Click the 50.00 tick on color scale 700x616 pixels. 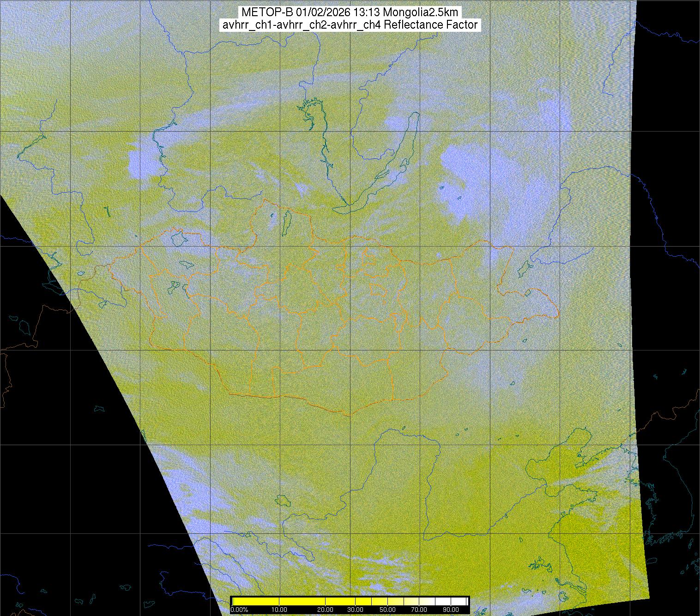pos(388,610)
